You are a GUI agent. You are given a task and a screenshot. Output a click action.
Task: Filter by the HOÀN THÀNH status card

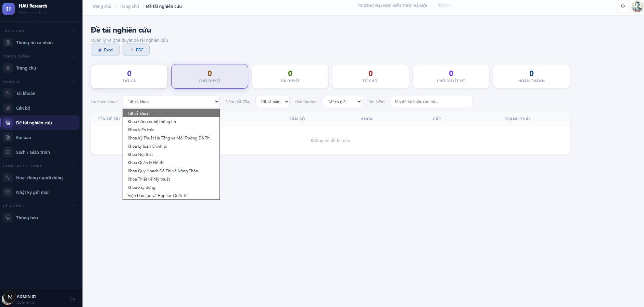click(x=531, y=76)
